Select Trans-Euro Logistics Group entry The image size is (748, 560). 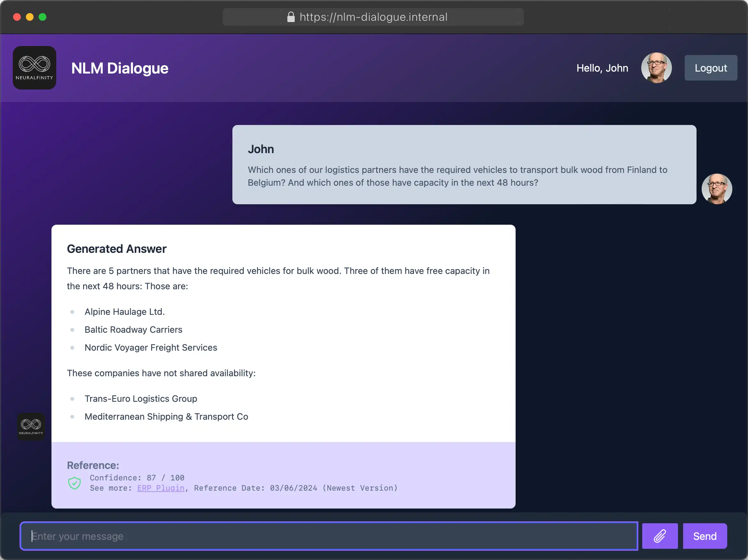pos(141,399)
